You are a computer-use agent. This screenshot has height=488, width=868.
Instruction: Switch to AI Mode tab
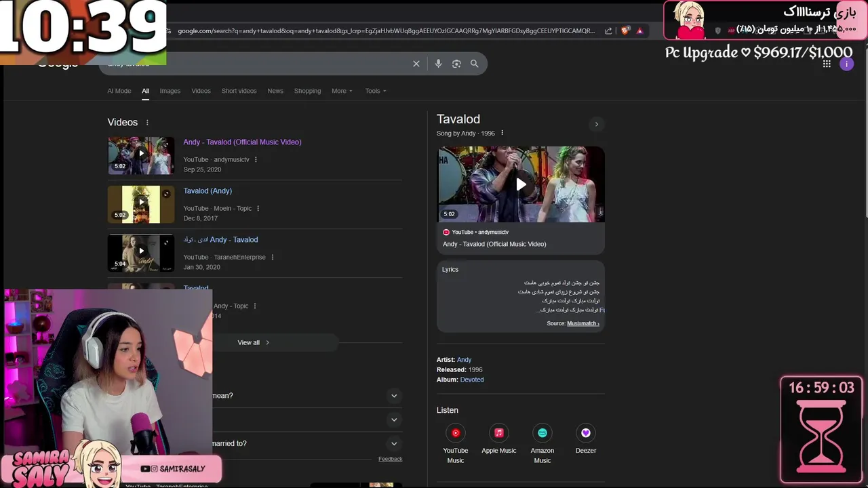(x=119, y=91)
